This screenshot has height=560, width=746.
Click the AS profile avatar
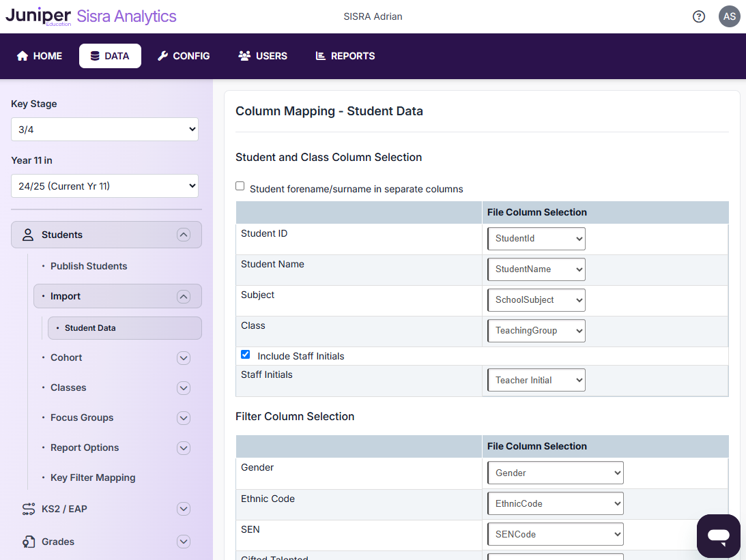pos(729,16)
